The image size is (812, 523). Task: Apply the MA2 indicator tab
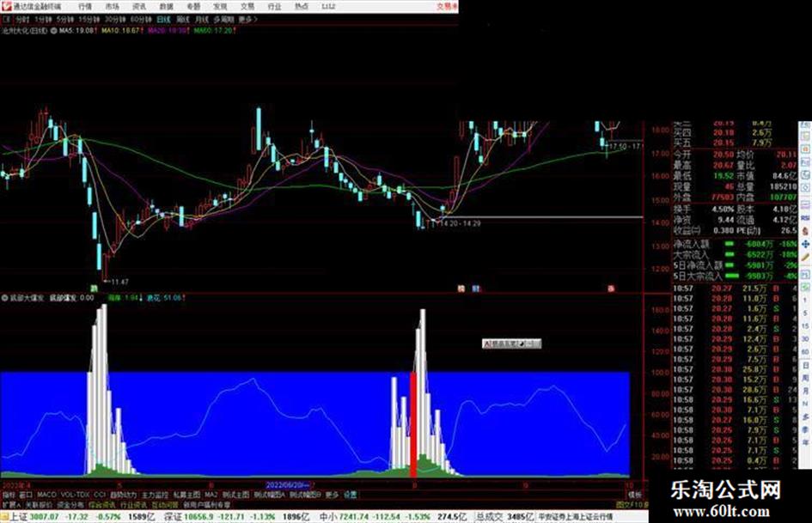[x=211, y=495]
